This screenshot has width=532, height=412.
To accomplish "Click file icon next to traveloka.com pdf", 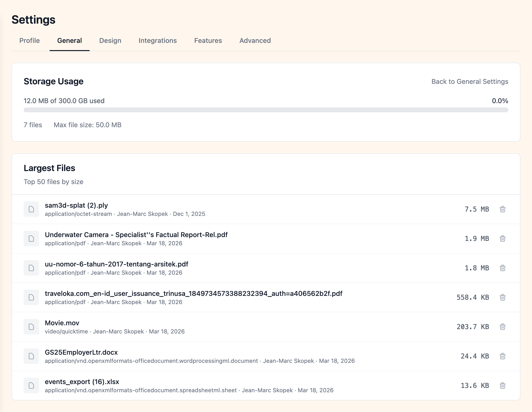I will pyautogui.click(x=31, y=297).
